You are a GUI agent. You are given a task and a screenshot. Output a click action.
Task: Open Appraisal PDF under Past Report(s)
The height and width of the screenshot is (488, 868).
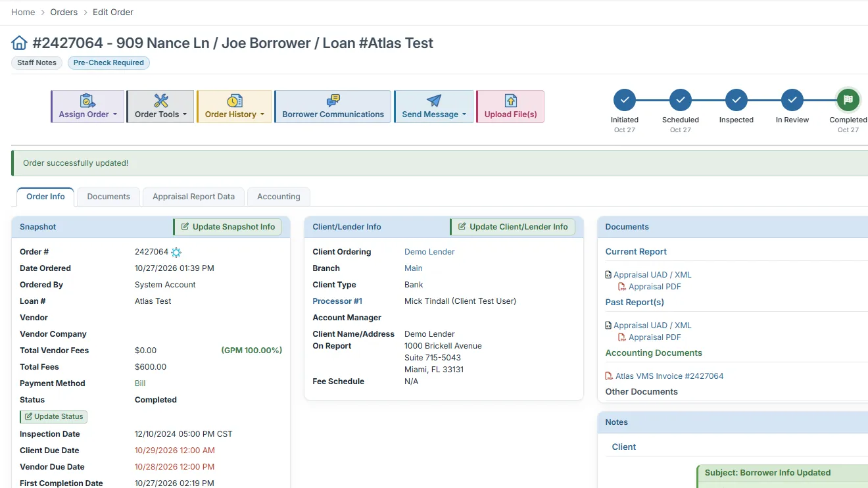pyautogui.click(x=655, y=337)
